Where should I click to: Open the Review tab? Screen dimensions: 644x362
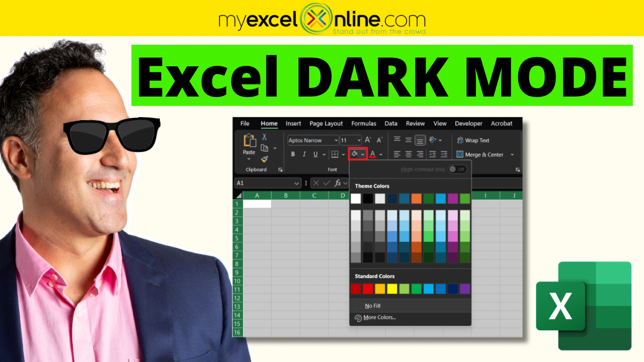[416, 124]
